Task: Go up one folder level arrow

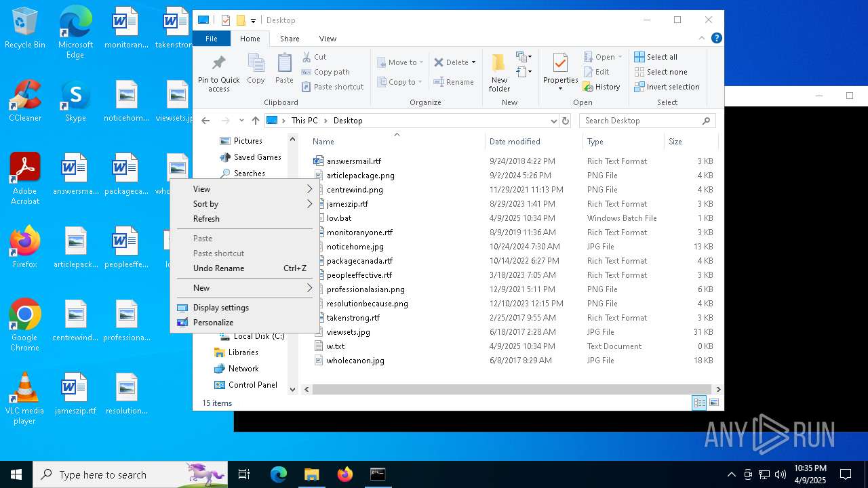Action: 255,121
